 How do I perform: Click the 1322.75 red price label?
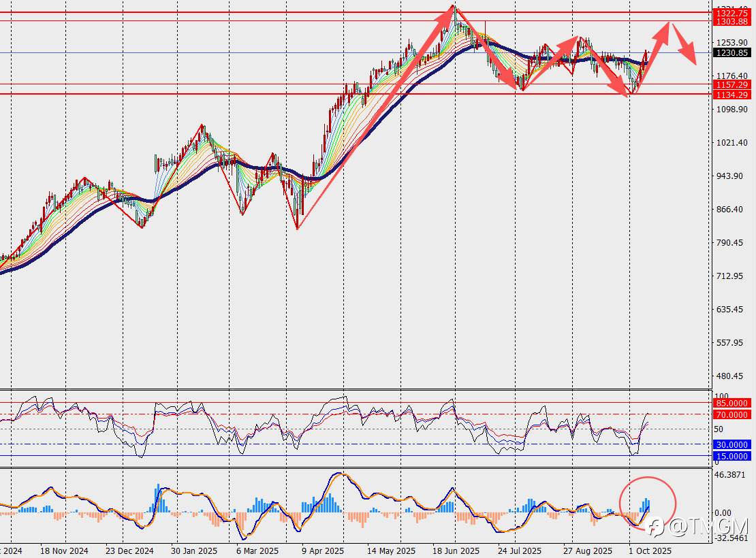click(732, 13)
